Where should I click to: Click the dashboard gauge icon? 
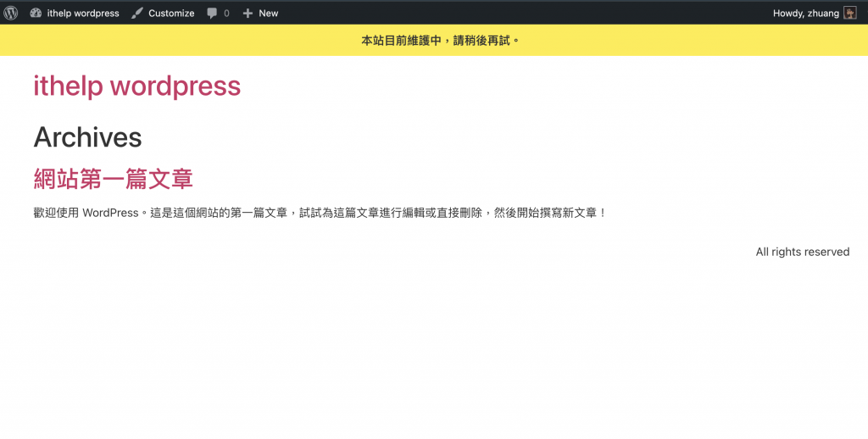coord(36,13)
